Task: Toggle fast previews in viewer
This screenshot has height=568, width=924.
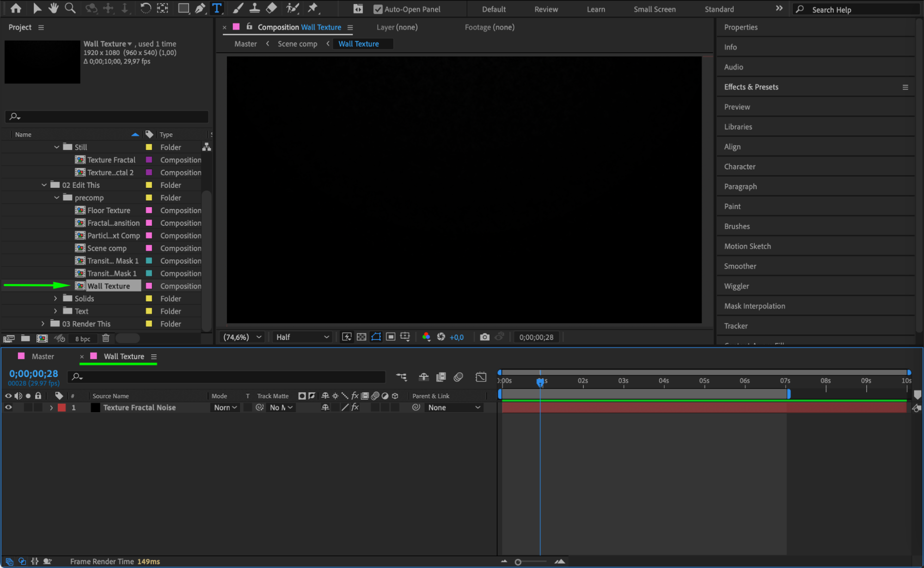Action: point(347,337)
